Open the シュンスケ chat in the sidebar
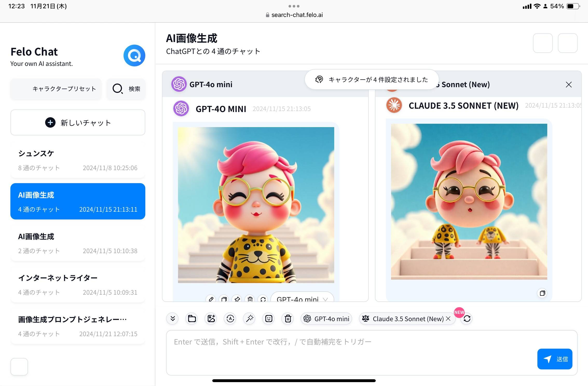Screen dimensions: 588x386 (x=78, y=160)
